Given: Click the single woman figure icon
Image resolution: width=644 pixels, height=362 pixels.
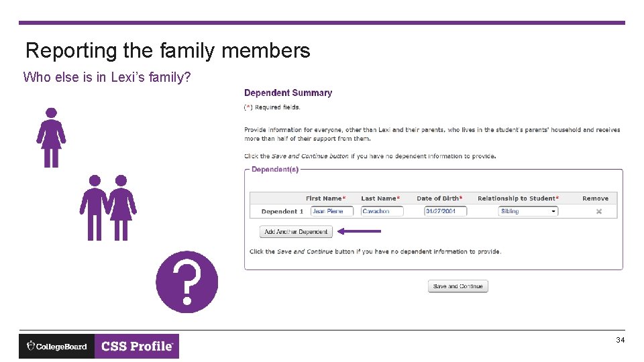Looking at the screenshot, I should click(x=51, y=137).
